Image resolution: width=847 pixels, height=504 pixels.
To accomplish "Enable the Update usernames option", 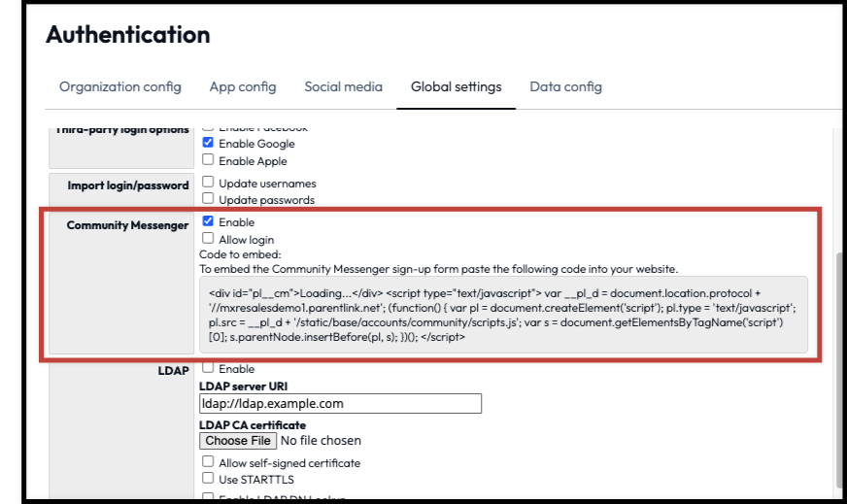I will [x=208, y=182].
